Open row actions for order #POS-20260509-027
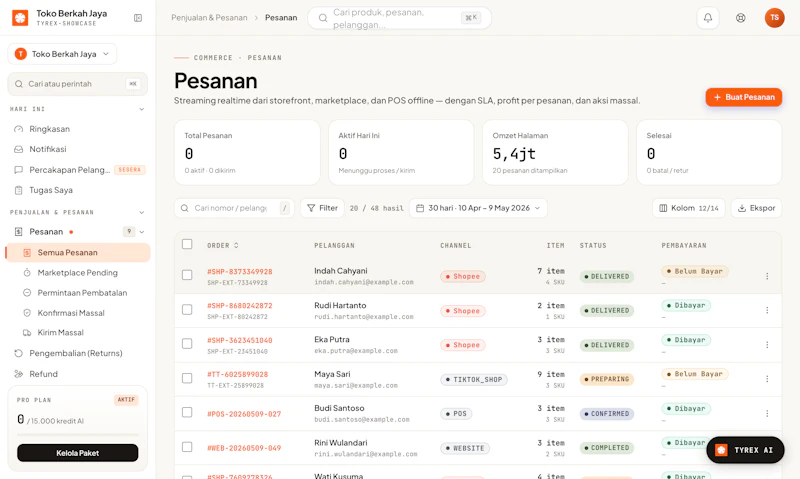 (x=767, y=414)
